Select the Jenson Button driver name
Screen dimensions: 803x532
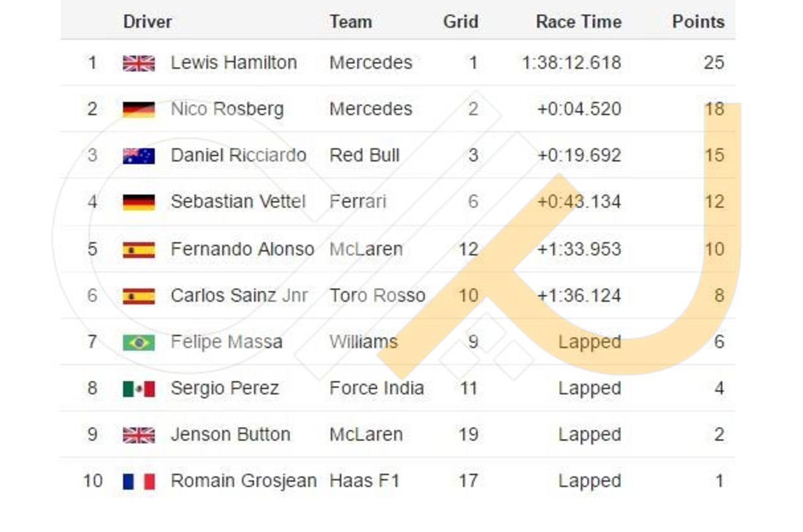pyautogui.click(x=230, y=435)
